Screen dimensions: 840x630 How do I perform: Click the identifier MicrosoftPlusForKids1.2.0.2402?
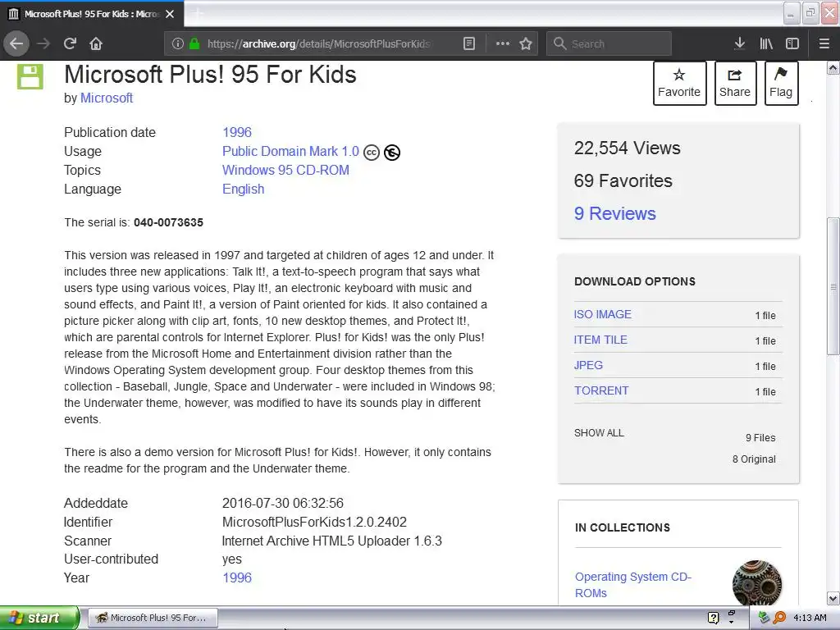pyautogui.click(x=314, y=522)
